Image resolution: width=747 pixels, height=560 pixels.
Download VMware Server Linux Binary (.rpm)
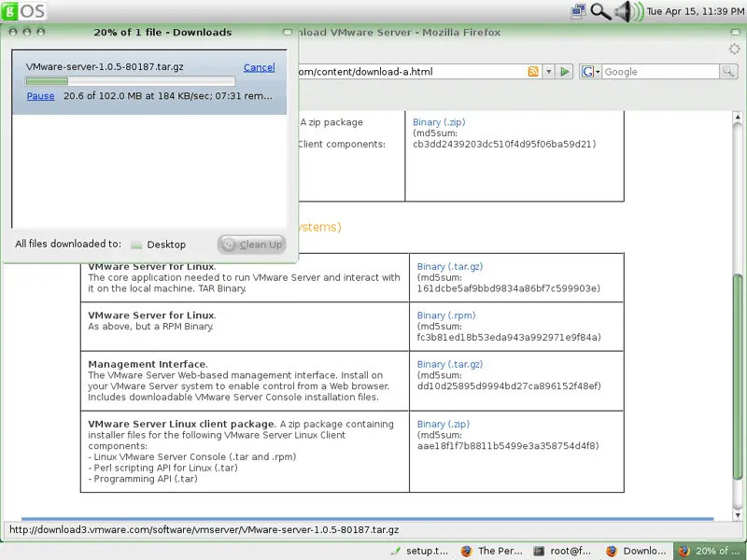pos(446,315)
